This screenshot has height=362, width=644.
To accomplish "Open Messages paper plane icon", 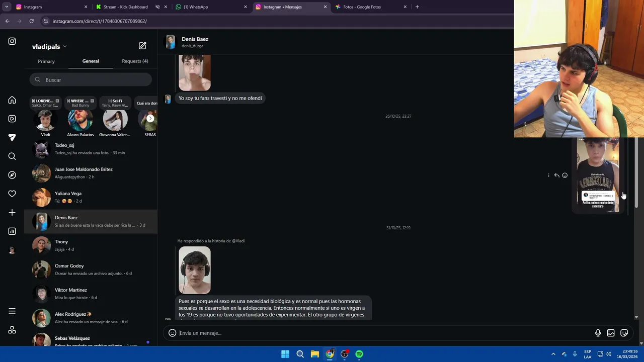I will [x=12, y=137].
